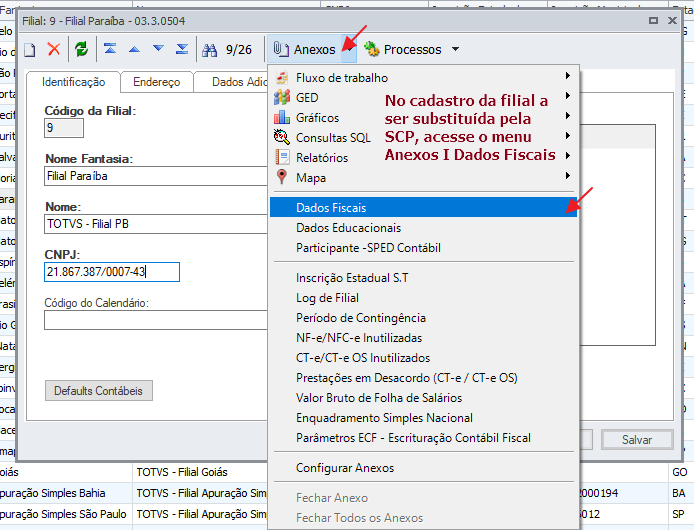The image size is (694, 530).
Task: Open Log de Filial
Action: [423, 298]
